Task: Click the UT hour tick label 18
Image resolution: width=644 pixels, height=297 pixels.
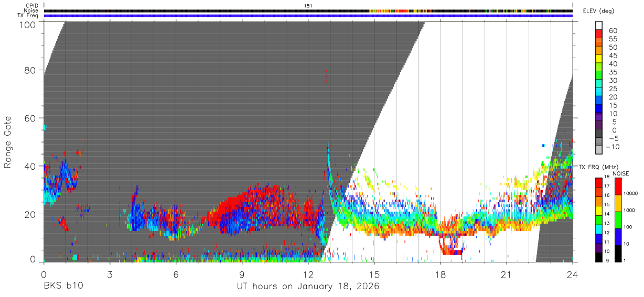Action: [x=440, y=274]
